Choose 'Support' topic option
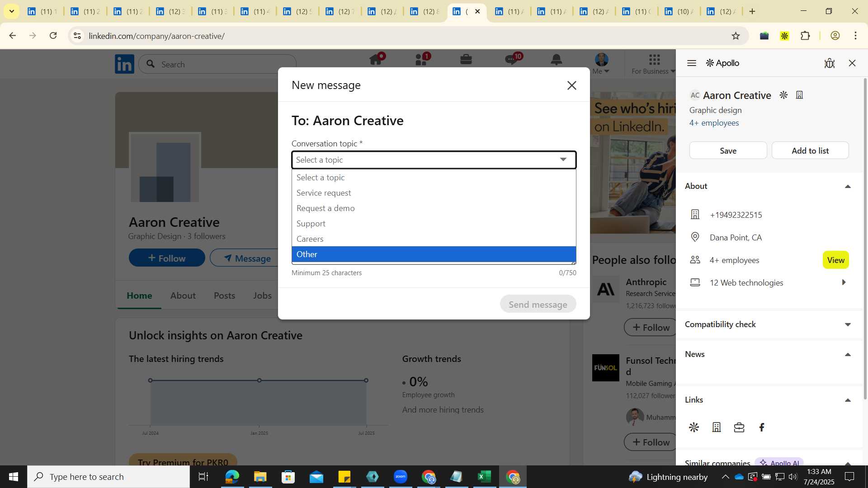Screen dimensions: 868x488 click(x=434, y=224)
